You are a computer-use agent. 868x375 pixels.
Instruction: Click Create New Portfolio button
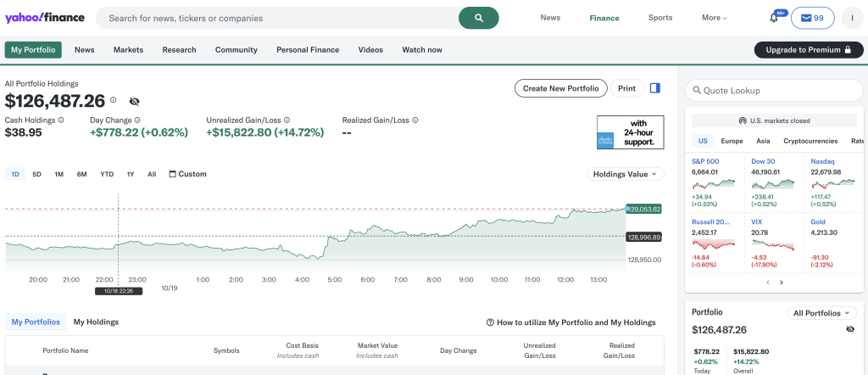(561, 88)
